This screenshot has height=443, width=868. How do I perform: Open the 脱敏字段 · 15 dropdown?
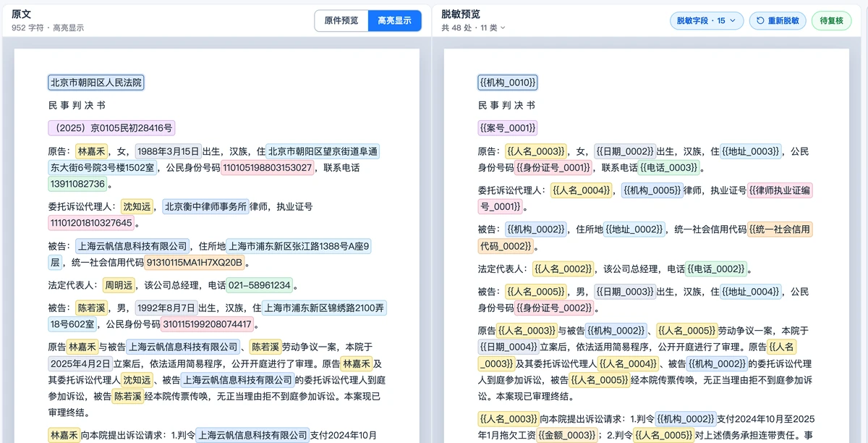click(x=706, y=21)
